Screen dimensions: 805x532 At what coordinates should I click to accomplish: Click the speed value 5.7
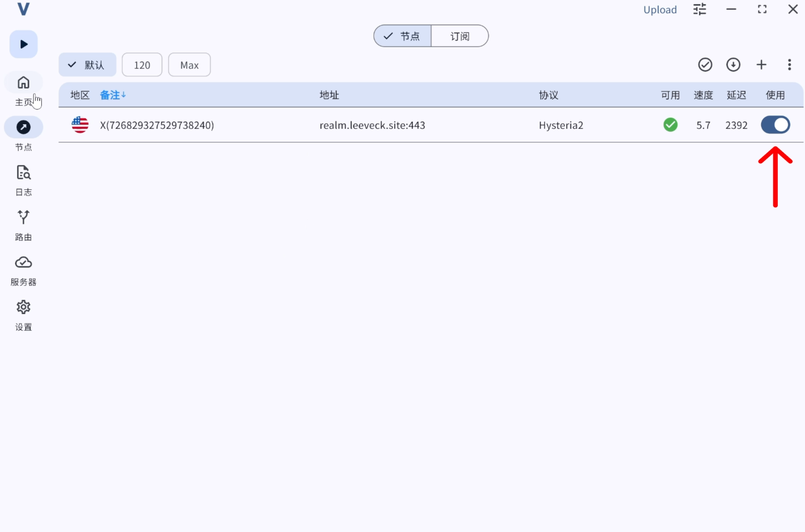point(703,125)
